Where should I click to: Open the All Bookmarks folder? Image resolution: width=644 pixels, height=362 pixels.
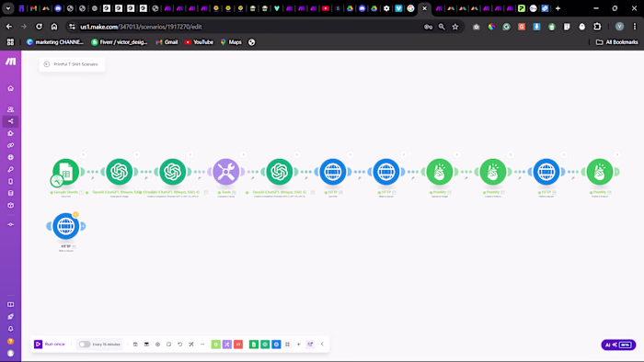click(617, 42)
